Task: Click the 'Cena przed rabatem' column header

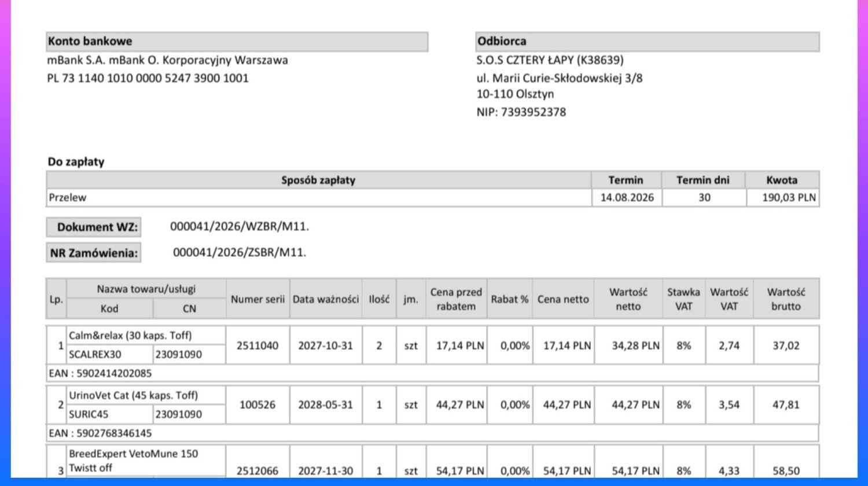Action: (x=456, y=299)
